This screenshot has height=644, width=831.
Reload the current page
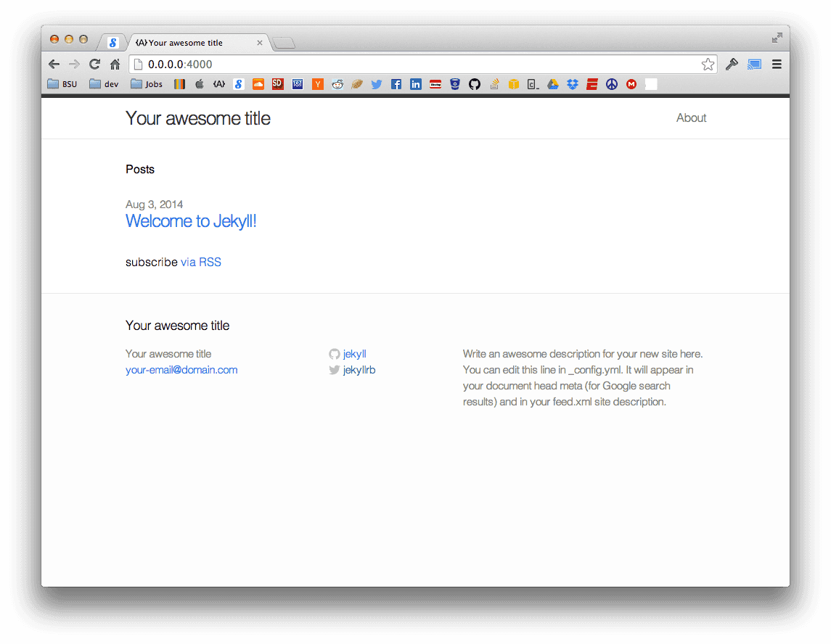pyautogui.click(x=94, y=65)
